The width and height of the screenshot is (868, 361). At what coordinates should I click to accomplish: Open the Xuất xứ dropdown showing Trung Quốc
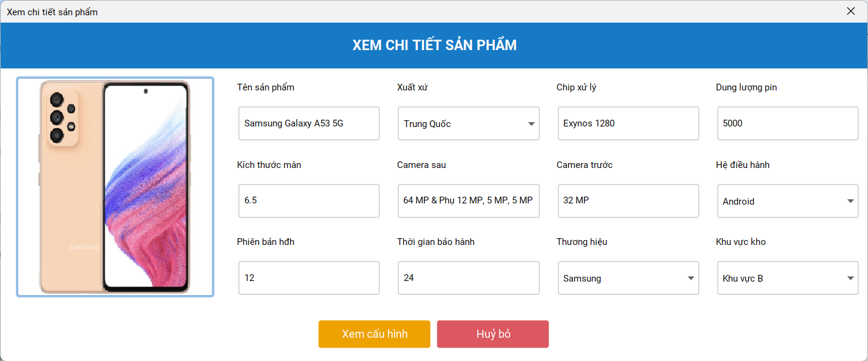coord(469,123)
